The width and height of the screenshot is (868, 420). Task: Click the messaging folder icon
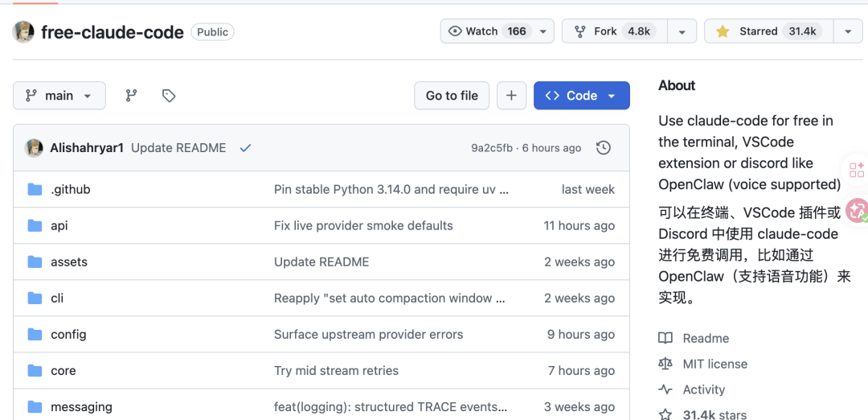35,406
